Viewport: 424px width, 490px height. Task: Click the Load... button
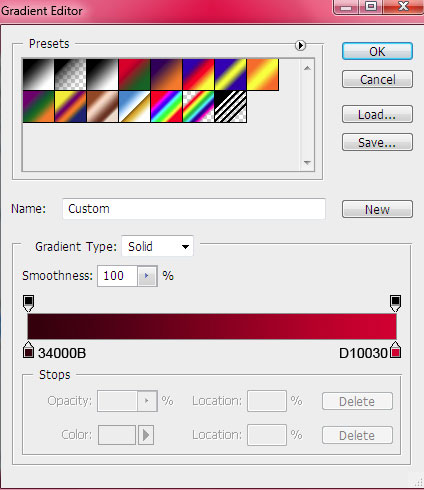pos(377,114)
